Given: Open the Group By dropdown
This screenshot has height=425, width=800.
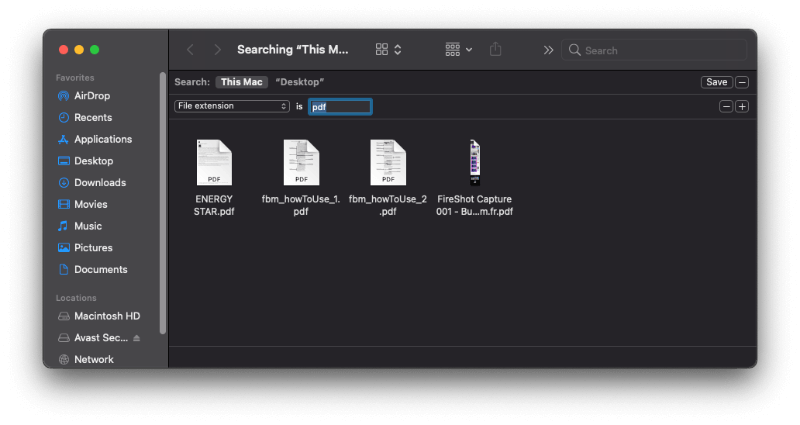Looking at the screenshot, I should point(458,49).
